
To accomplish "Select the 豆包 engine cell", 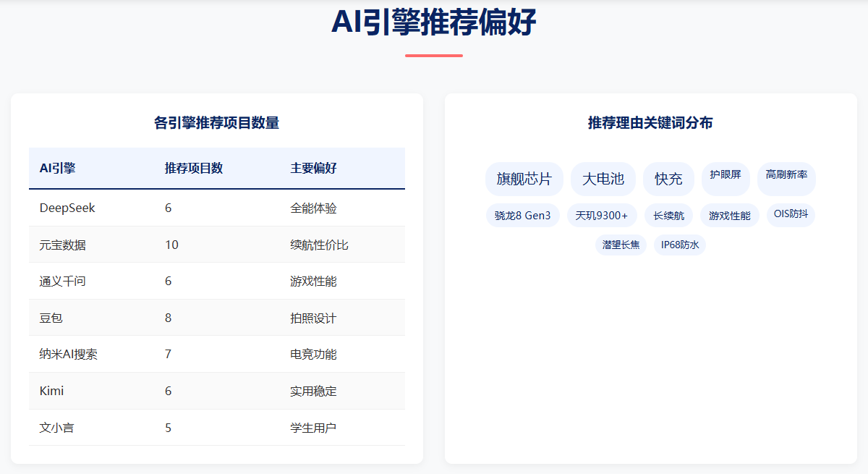I will (92, 318).
